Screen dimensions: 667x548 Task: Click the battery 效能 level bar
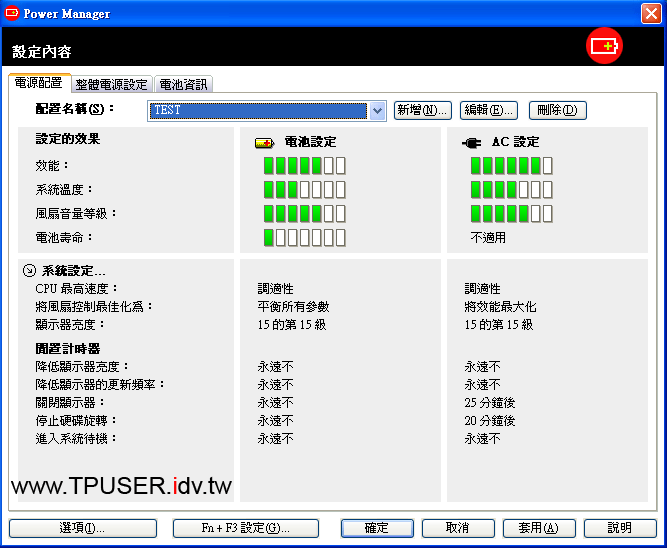click(x=304, y=165)
